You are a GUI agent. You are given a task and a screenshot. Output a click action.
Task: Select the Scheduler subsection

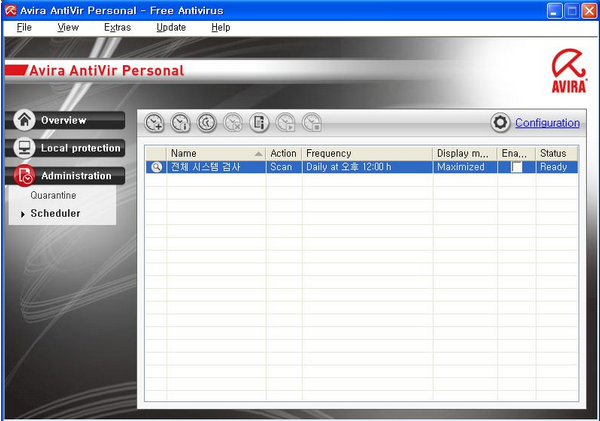pyautogui.click(x=55, y=213)
